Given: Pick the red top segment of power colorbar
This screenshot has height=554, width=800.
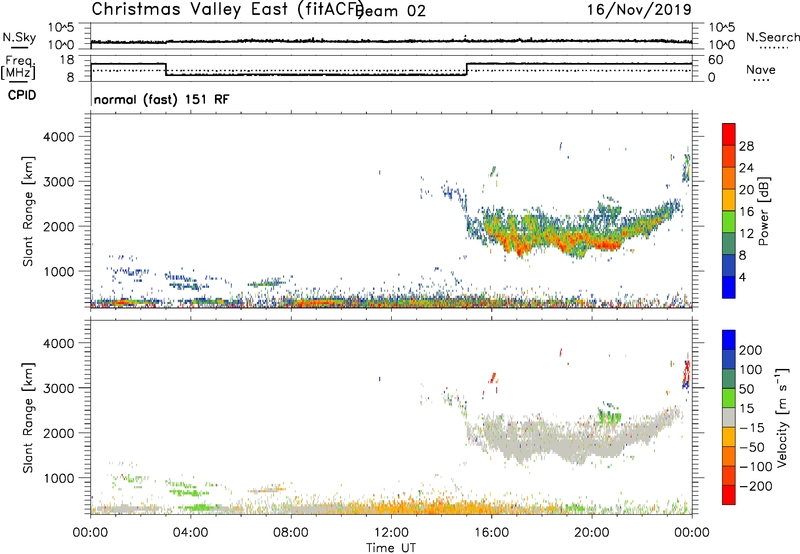Looking at the screenshot, I should pos(729,135).
